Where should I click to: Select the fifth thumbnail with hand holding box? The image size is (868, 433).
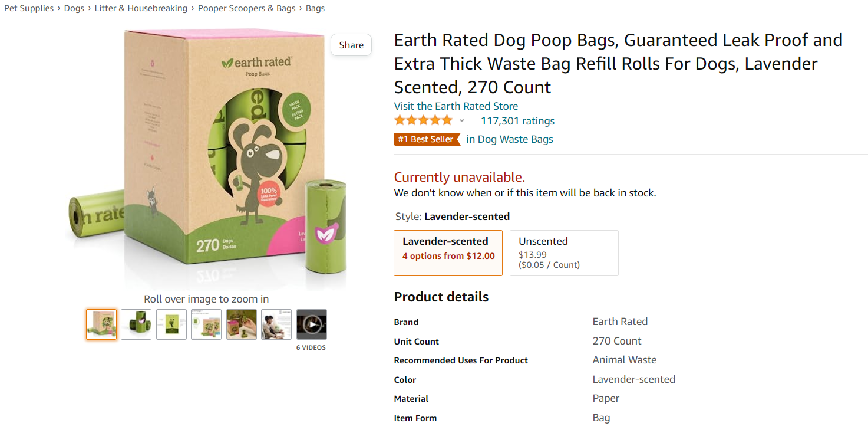coord(242,324)
